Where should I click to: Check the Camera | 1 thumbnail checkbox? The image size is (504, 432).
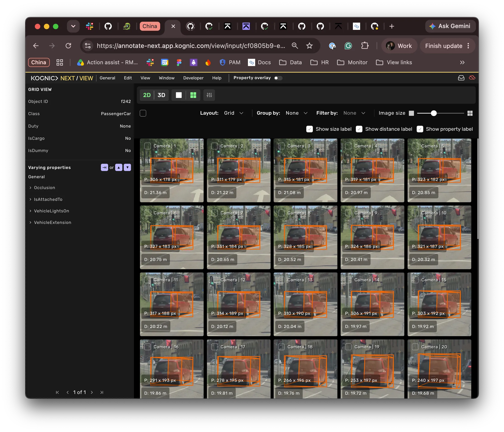point(147,146)
